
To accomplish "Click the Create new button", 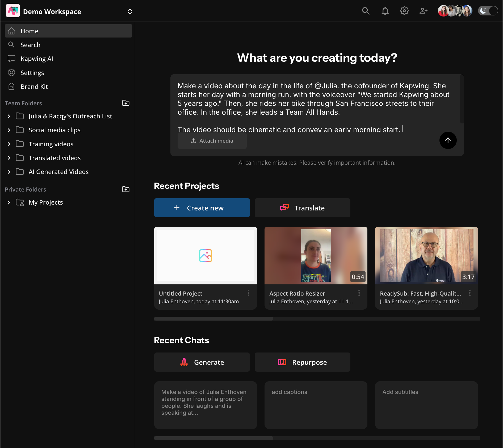I will (x=202, y=208).
